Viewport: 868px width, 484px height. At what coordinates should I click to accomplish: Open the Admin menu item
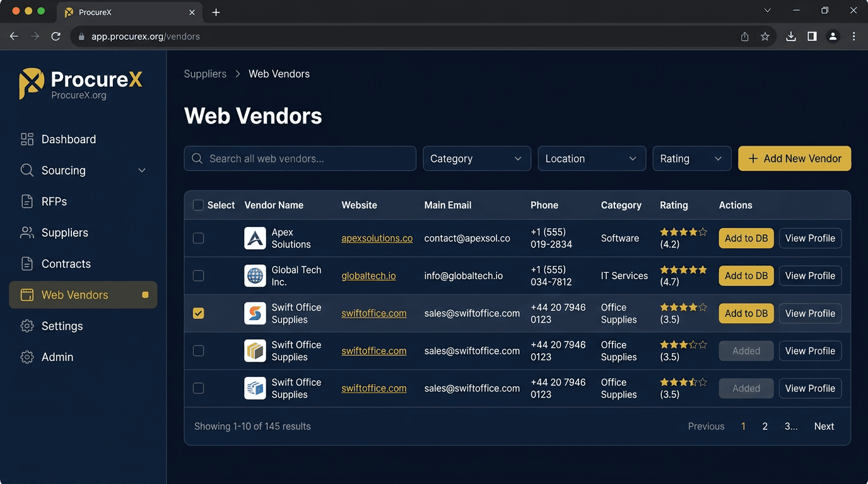coord(83,357)
